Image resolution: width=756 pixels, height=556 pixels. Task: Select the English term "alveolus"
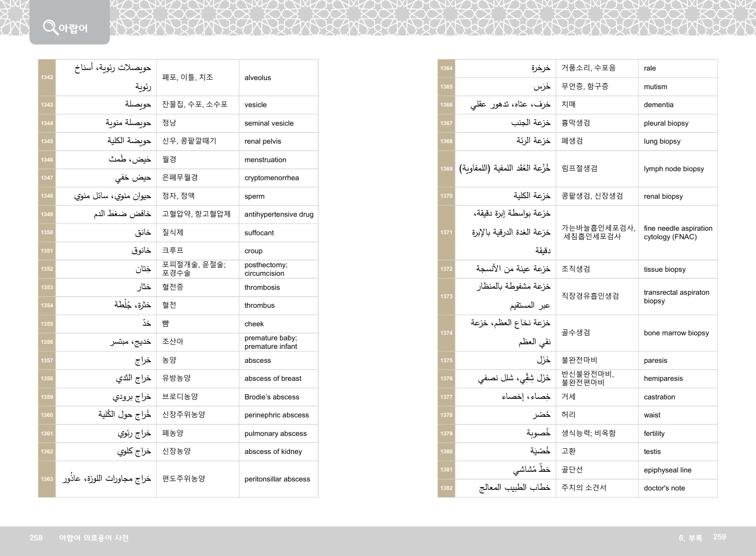pos(257,78)
